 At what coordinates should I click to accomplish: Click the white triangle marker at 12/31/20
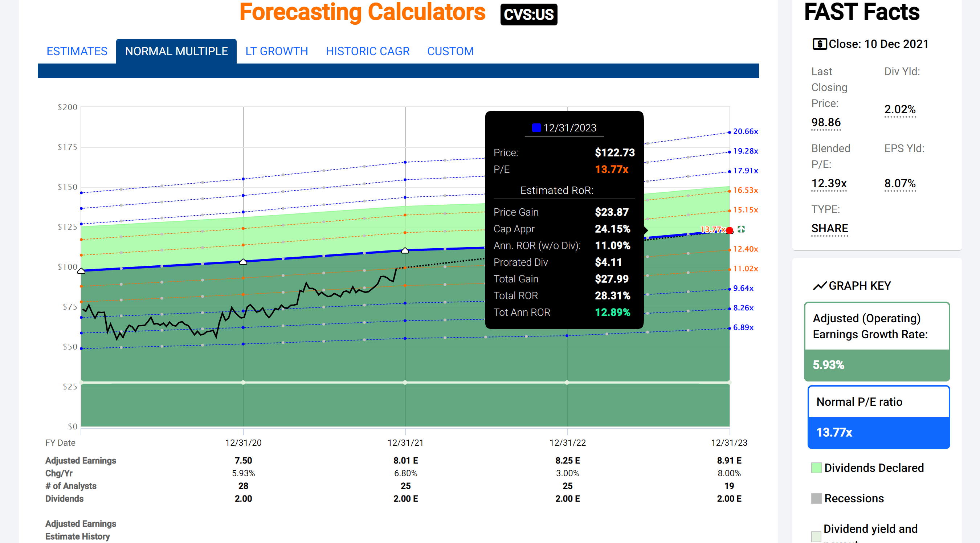(x=243, y=262)
